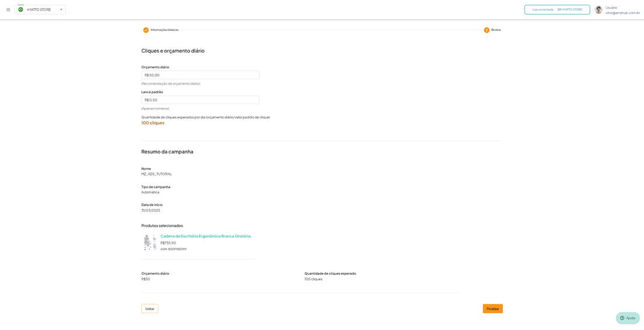The width and height of the screenshot is (644, 330).
Task: Go to 'Informações básicas' step
Action: coord(164,30)
